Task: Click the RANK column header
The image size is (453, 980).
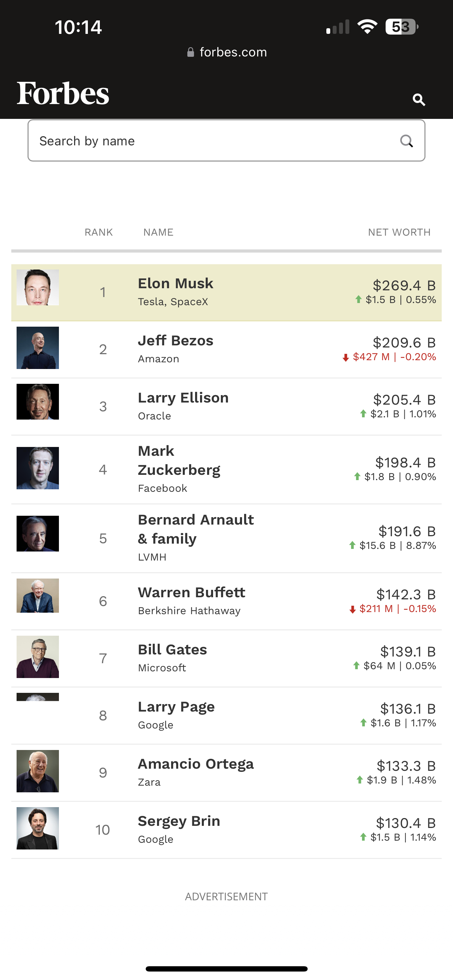Action: [98, 232]
